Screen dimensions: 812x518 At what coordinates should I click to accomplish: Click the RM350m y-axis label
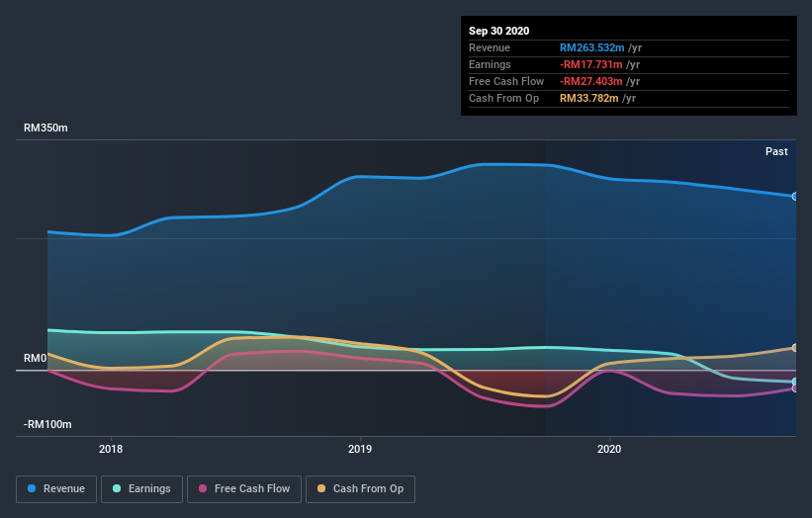pyautogui.click(x=45, y=128)
